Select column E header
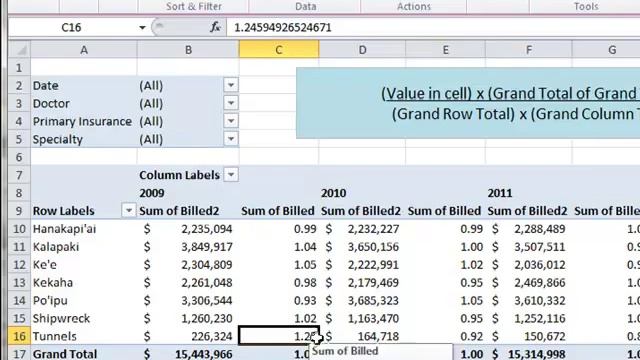 (445, 50)
